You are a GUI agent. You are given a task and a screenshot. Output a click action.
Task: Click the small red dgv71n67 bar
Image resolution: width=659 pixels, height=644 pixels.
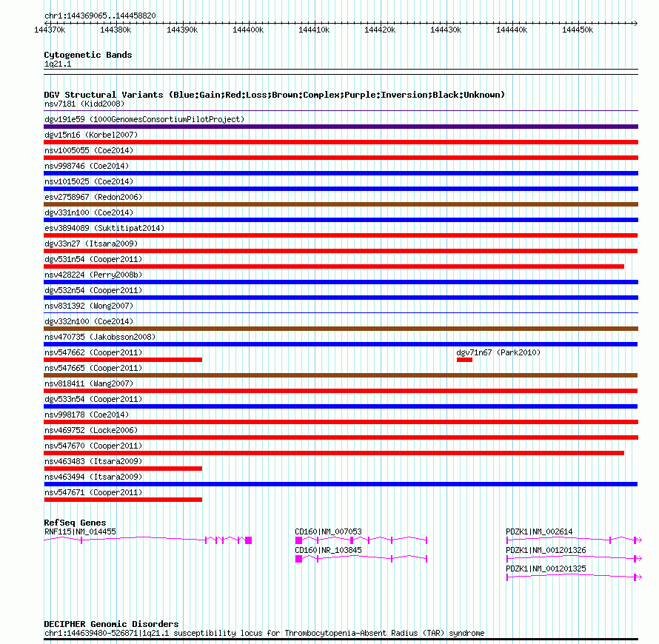[x=464, y=360]
